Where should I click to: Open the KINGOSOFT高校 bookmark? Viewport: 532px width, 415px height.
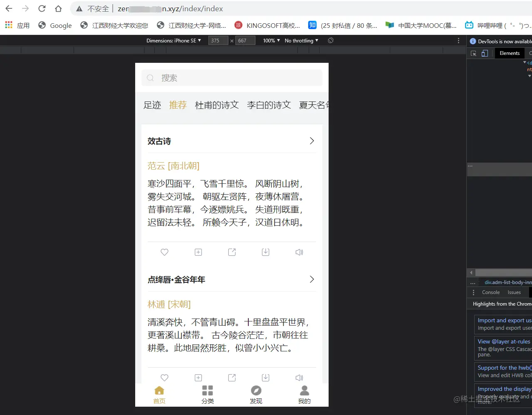[267, 25]
